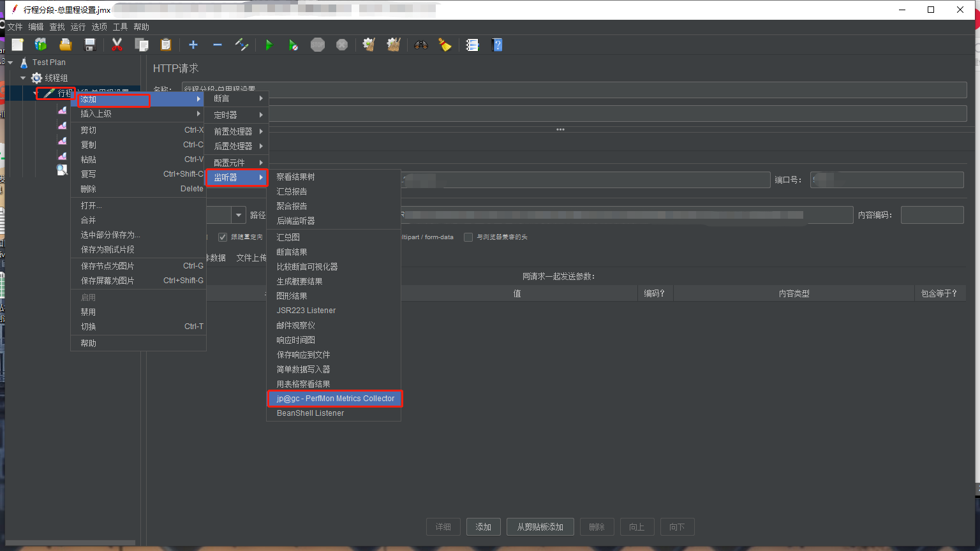Select the 线程组 gear icon in tree
Screen dimensions: 980x551
(37, 78)
